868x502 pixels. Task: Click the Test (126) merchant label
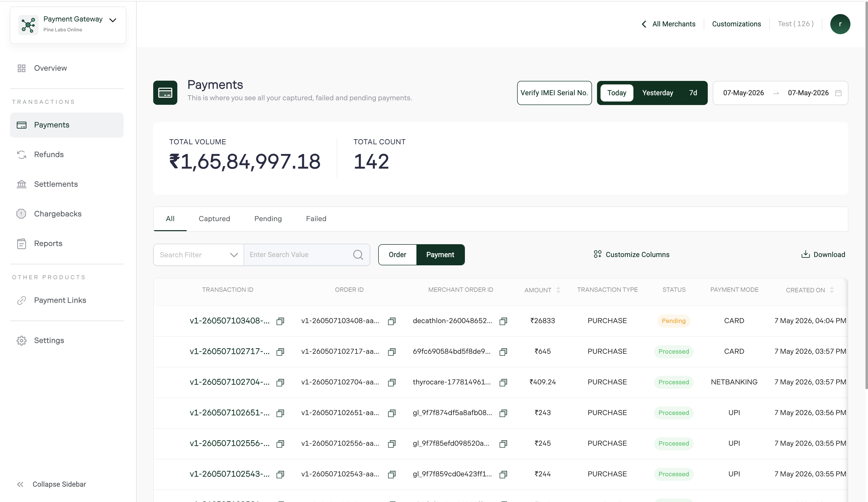point(795,24)
